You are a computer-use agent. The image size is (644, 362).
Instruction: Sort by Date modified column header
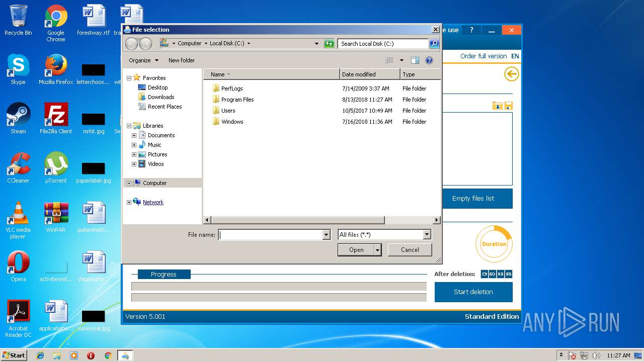coord(370,74)
